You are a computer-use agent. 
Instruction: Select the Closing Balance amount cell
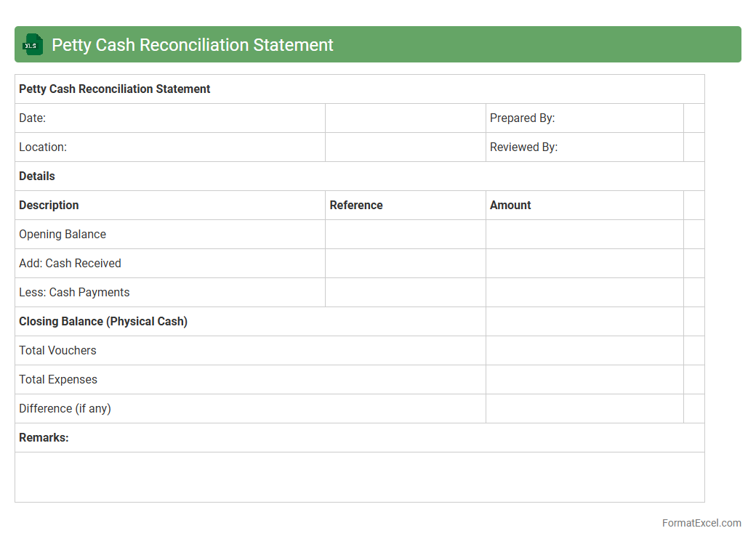[x=584, y=322]
